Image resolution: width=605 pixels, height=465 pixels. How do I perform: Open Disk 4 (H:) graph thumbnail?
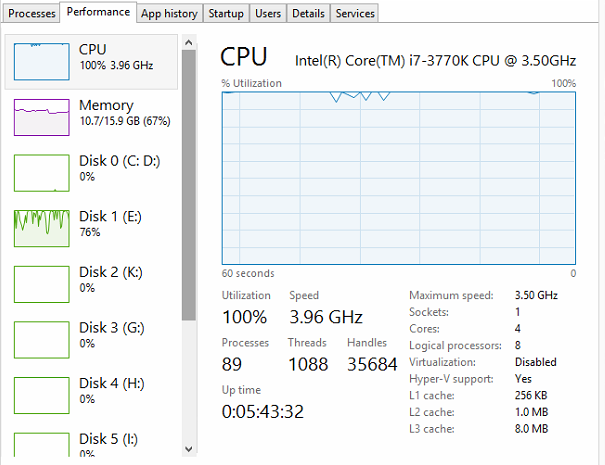41,395
